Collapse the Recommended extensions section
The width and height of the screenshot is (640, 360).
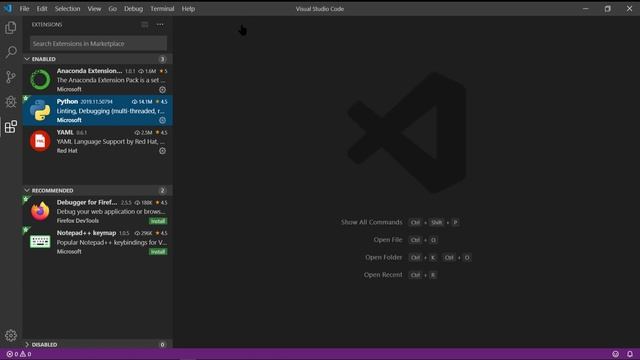click(x=97, y=191)
